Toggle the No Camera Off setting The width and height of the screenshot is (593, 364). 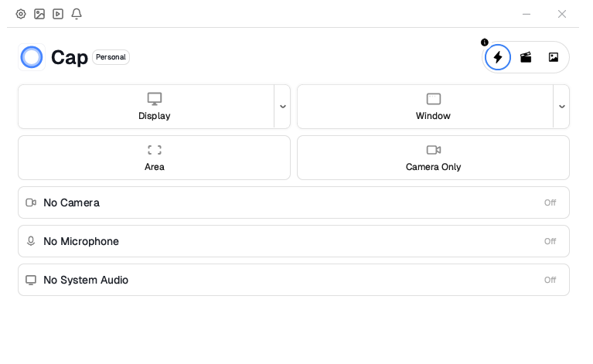[550, 202]
